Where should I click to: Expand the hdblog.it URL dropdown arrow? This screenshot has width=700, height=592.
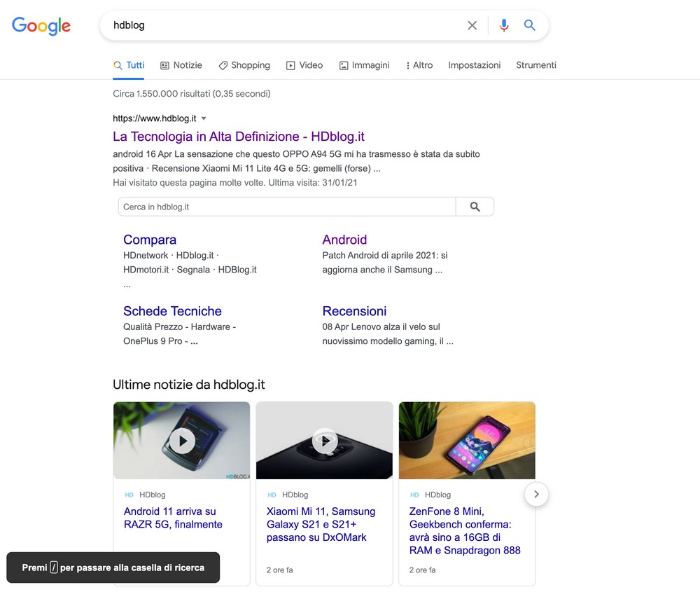pos(204,118)
